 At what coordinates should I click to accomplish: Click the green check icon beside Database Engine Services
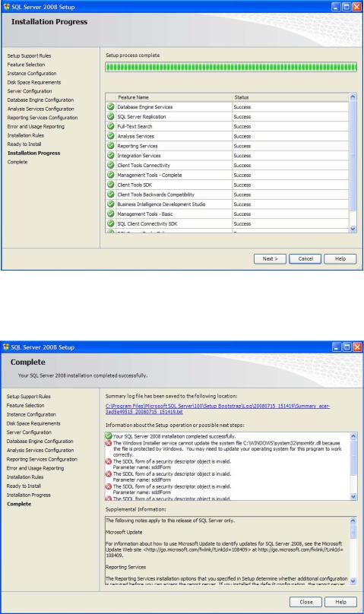tap(111, 106)
